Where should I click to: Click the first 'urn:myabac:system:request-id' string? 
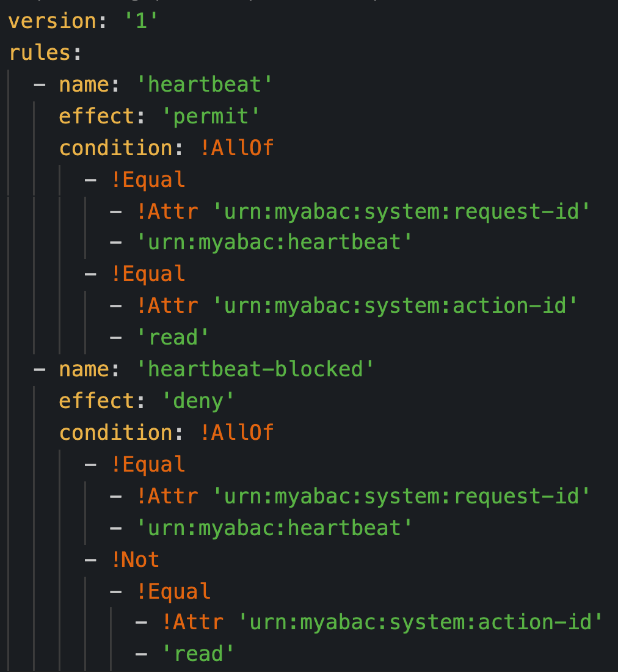point(401,211)
